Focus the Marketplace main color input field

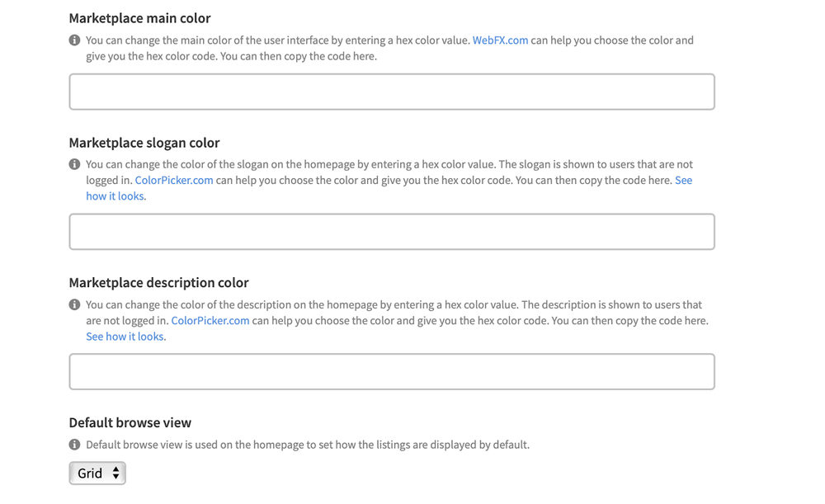click(392, 92)
